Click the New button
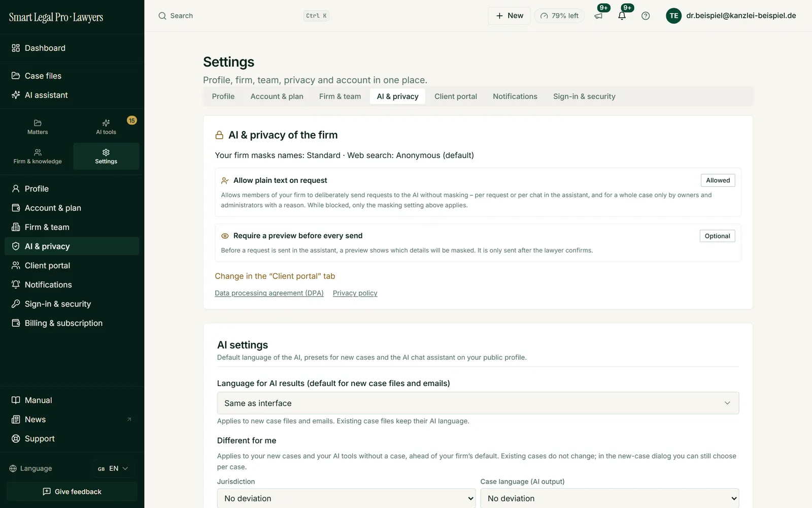Viewport: 812px width, 508px height. pyautogui.click(x=509, y=16)
